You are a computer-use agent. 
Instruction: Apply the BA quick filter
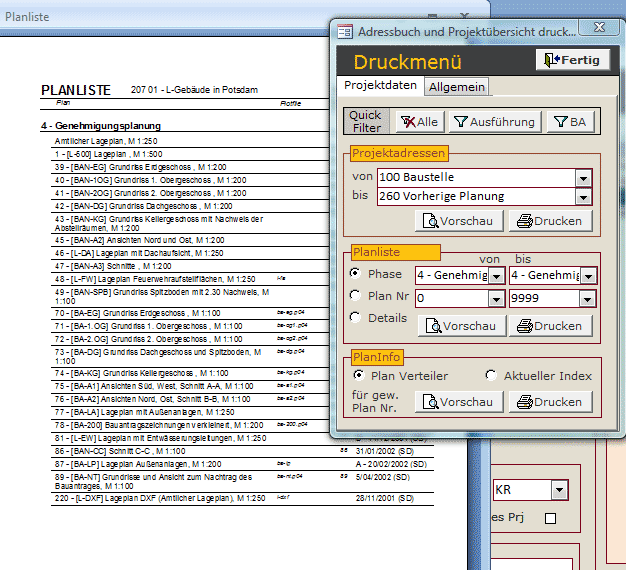(x=571, y=122)
